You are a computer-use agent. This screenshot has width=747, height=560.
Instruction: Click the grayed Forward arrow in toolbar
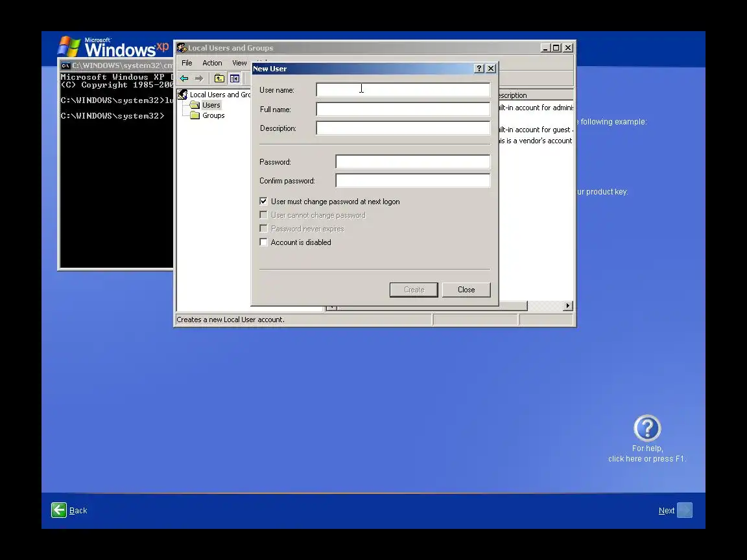point(199,78)
